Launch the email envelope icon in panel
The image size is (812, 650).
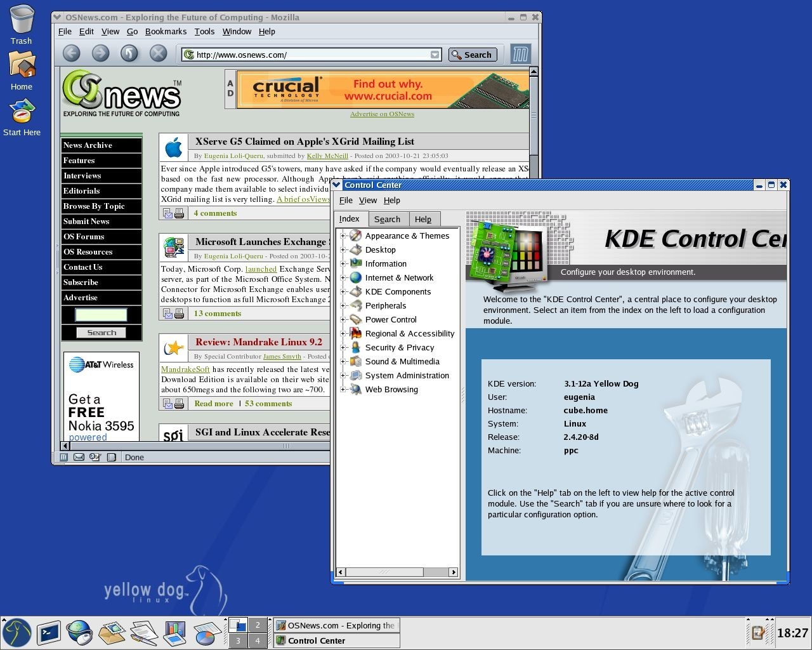(x=112, y=632)
